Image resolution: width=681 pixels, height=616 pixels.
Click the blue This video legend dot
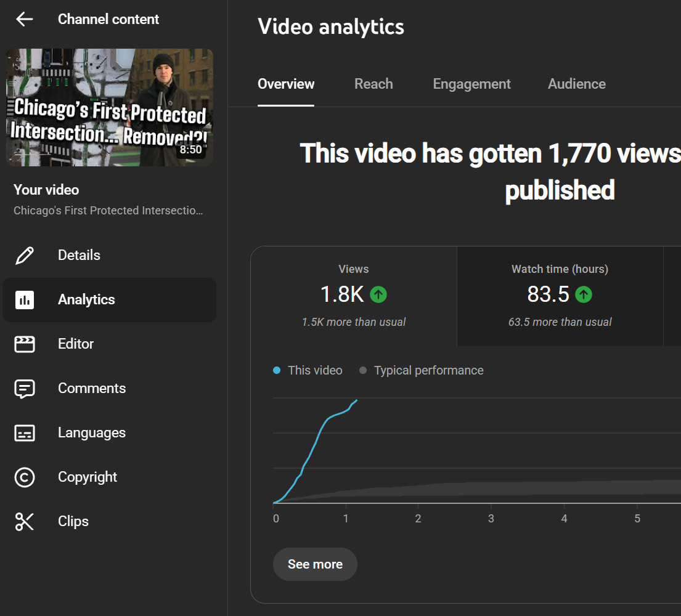pos(277,371)
